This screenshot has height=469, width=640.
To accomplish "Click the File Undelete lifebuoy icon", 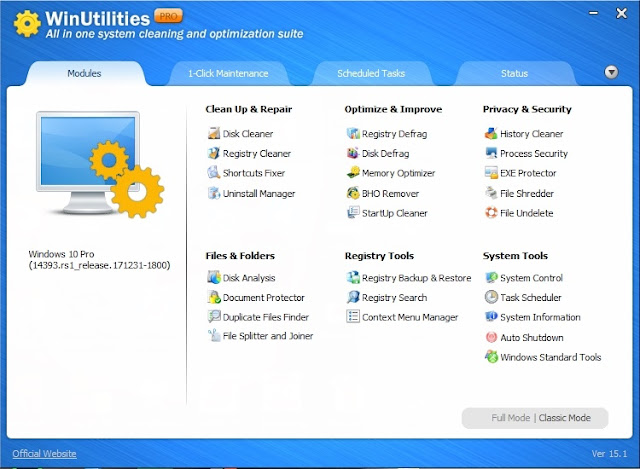I will click(x=491, y=213).
